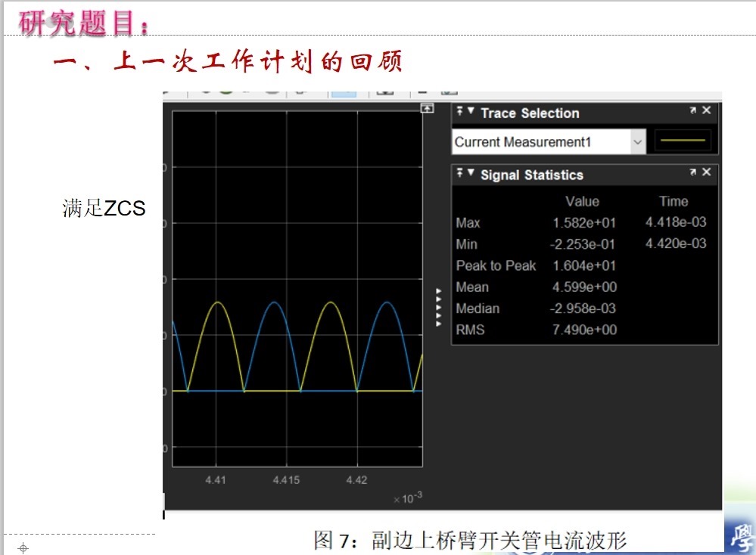
Task: Undock the Trace Selection panel
Action: tap(693, 110)
